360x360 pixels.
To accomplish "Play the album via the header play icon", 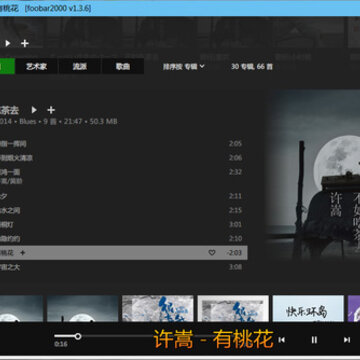I will tap(34, 110).
